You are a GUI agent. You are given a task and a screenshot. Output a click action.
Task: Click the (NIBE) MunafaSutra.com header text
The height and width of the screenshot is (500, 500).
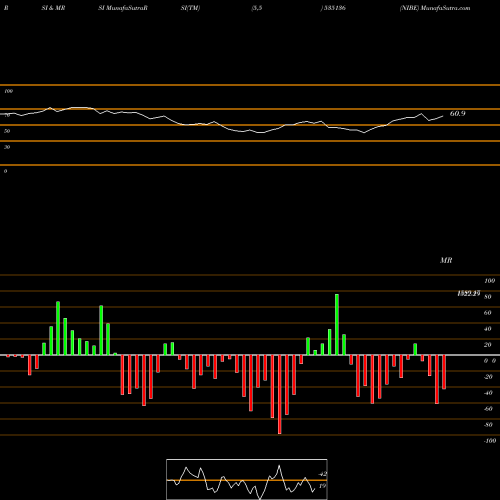coord(435,8)
